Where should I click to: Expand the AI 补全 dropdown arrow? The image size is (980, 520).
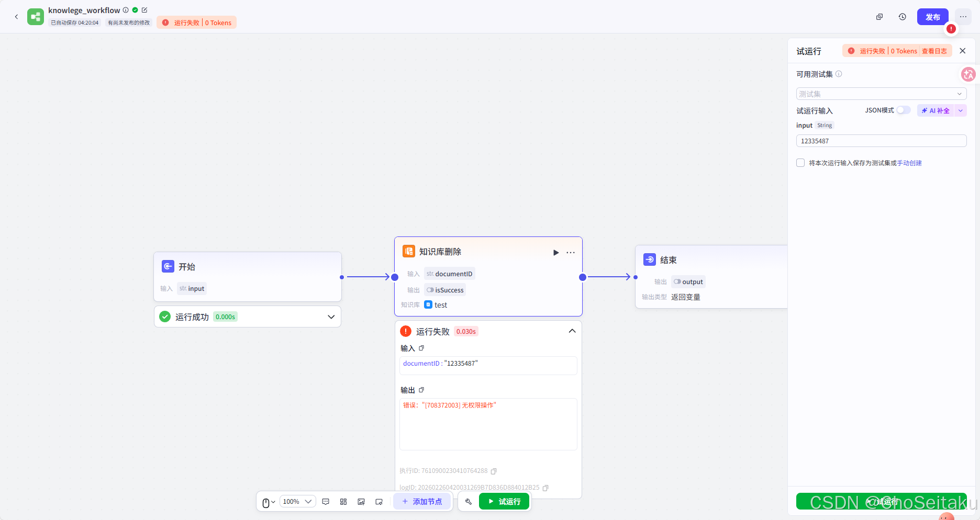coord(961,110)
